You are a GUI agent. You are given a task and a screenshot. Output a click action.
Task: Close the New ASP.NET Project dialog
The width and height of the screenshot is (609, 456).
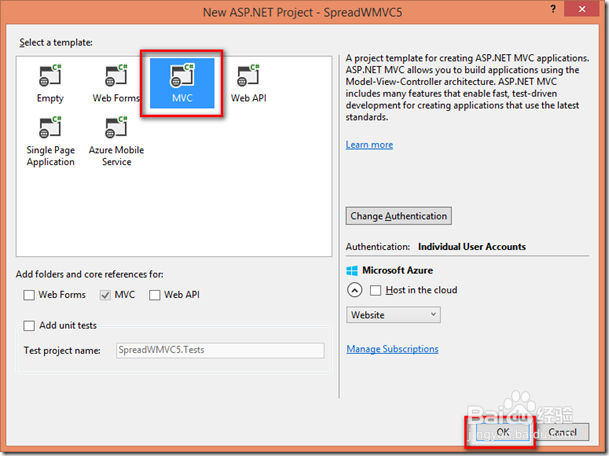click(x=581, y=9)
